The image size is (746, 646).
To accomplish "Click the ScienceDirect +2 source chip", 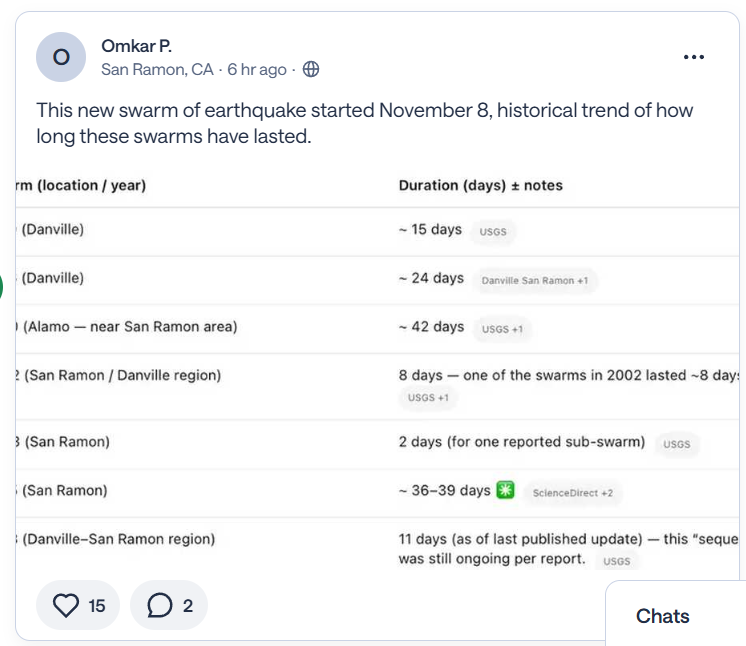I will tap(573, 493).
